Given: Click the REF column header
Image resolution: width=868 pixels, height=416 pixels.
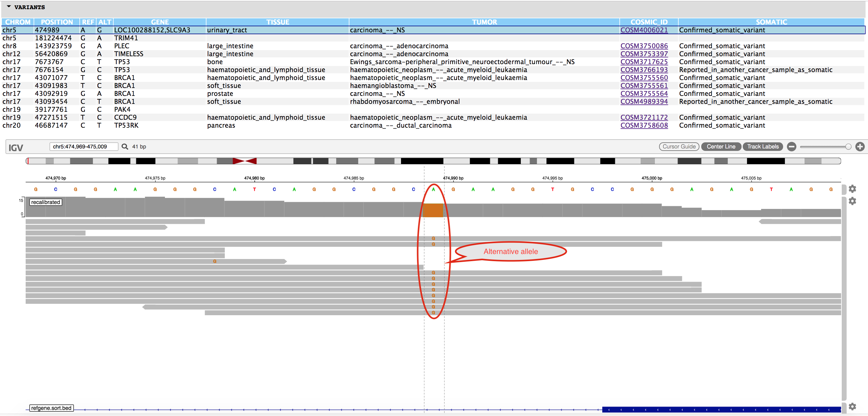Looking at the screenshot, I should [88, 22].
